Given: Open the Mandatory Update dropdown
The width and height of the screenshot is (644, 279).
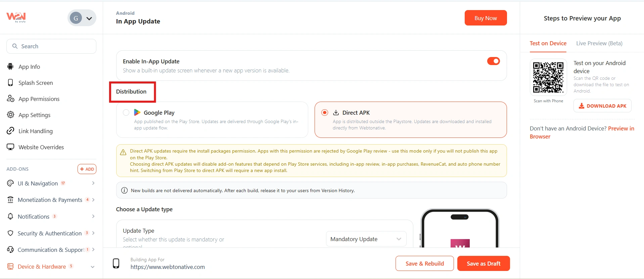Looking at the screenshot, I should tap(366, 239).
